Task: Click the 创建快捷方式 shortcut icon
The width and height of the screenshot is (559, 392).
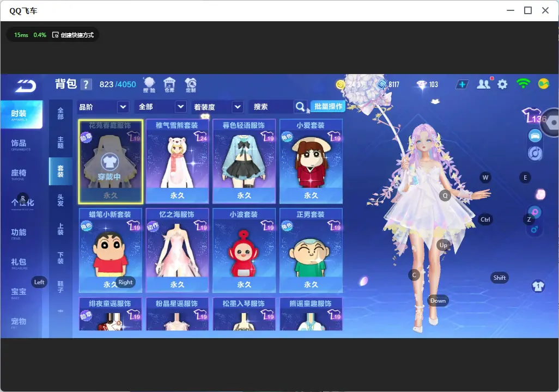Action: (55, 35)
